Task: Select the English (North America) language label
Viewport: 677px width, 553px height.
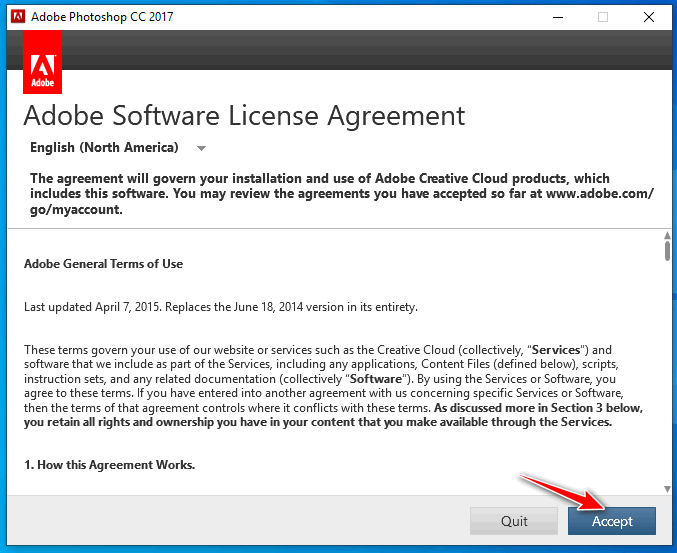Action: pos(104,148)
